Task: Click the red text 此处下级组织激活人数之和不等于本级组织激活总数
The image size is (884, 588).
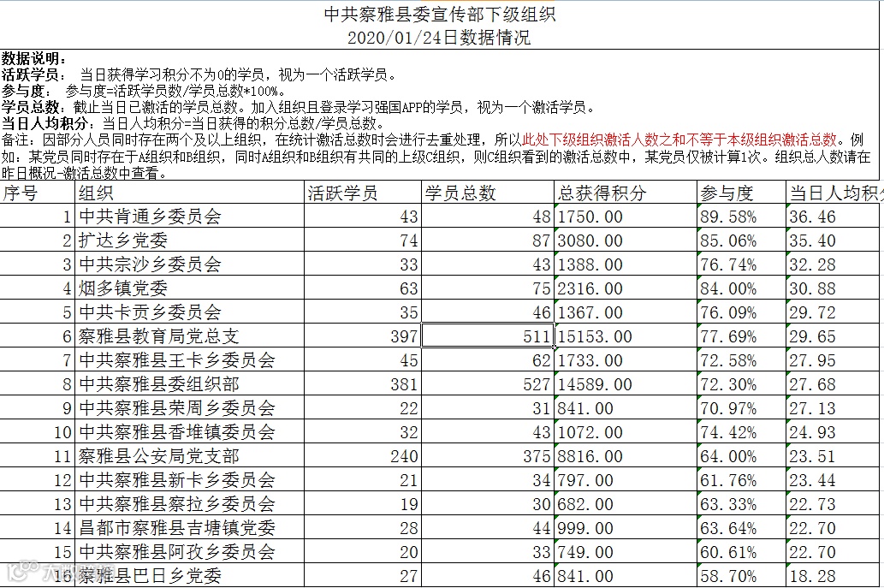Action: pos(679,140)
